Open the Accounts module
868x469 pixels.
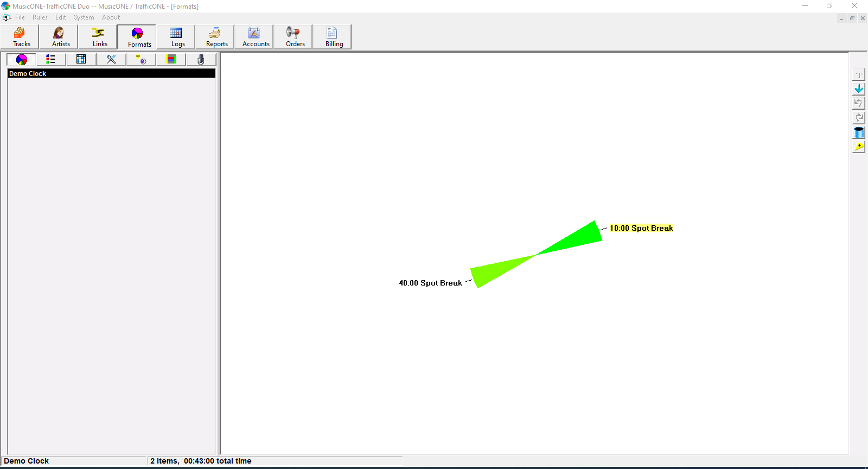point(254,37)
